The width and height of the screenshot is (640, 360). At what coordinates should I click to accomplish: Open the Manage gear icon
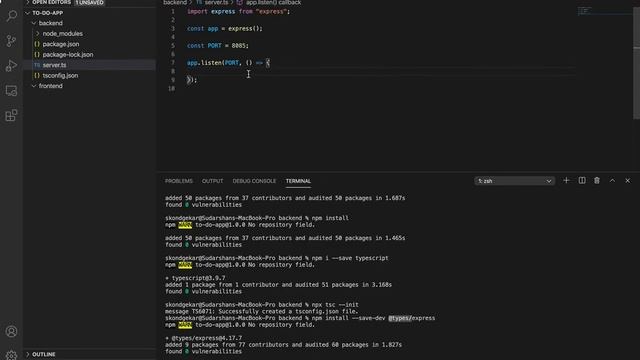11,355
